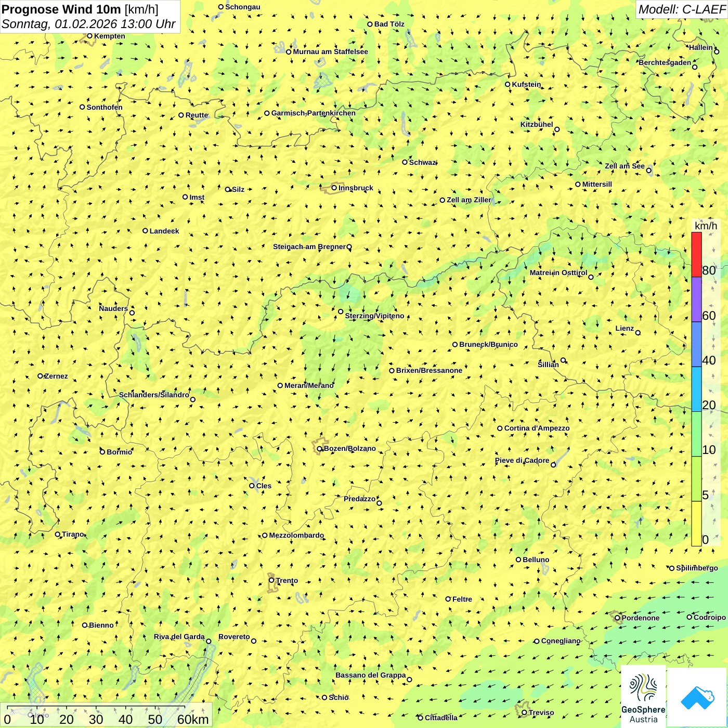Click the Innsbruck city marker
Screen dimensions: 728x728
click(334, 188)
